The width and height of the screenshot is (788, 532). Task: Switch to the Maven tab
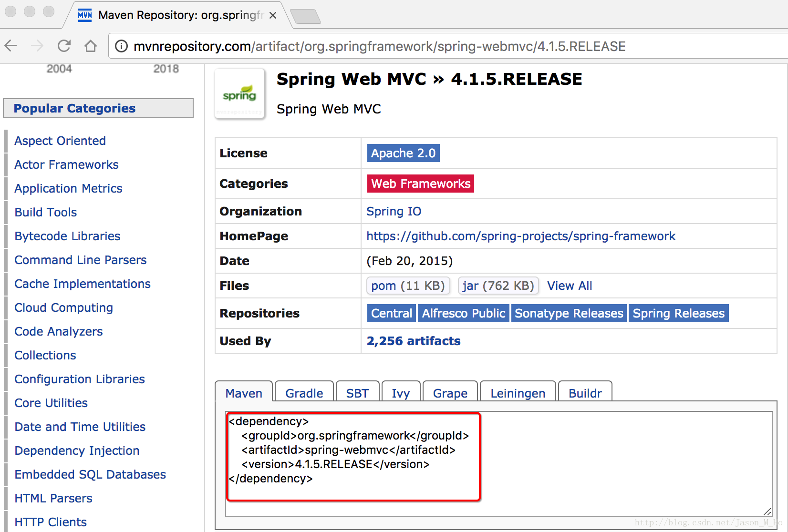(x=244, y=393)
